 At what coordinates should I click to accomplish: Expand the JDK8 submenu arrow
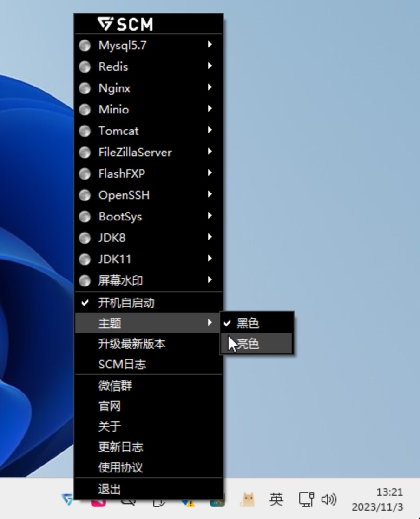(210, 237)
